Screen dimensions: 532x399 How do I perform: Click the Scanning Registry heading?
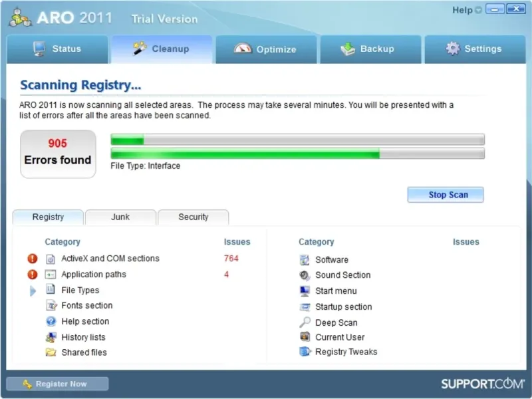[x=80, y=85]
